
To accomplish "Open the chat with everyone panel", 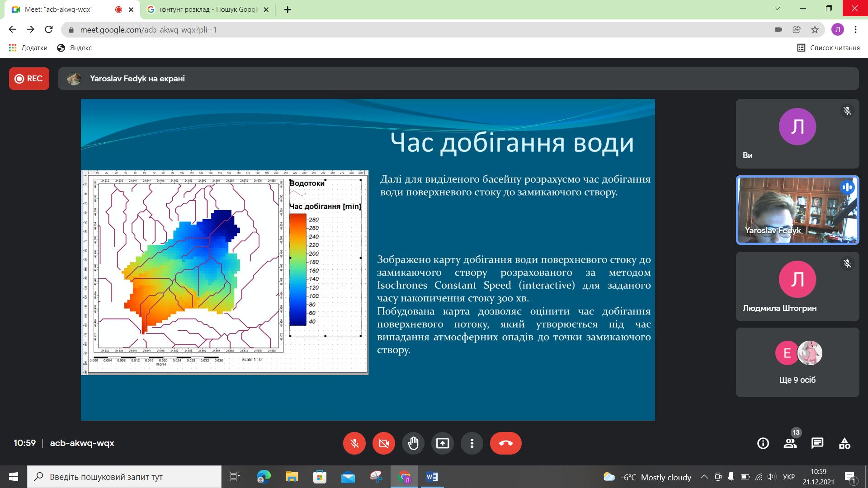I will point(817,443).
